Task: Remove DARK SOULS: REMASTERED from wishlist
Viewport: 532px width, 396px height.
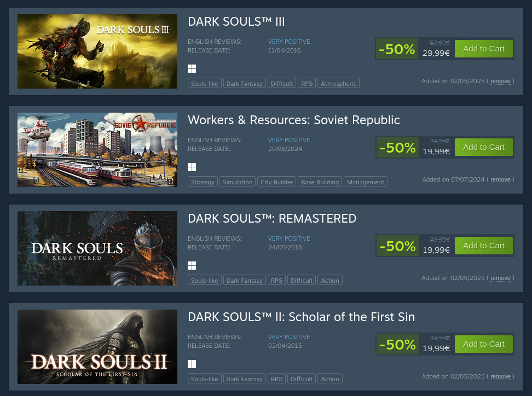Action: pos(500,278)
